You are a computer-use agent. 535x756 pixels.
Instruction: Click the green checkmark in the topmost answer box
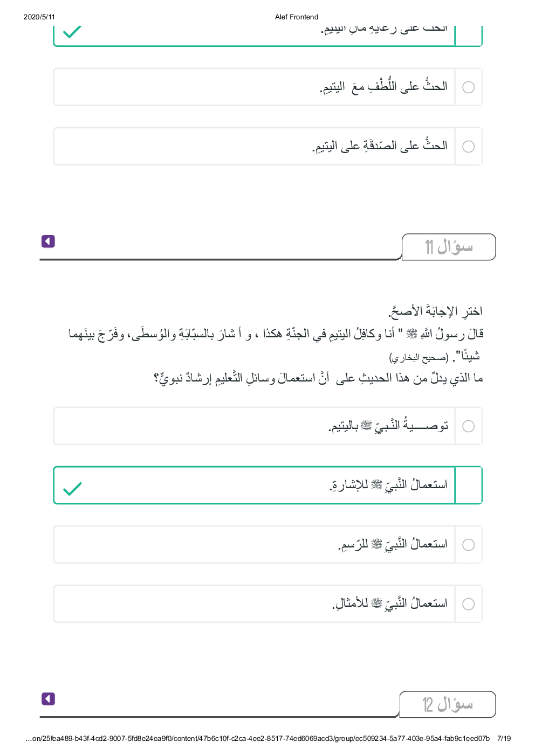(72, 32)
